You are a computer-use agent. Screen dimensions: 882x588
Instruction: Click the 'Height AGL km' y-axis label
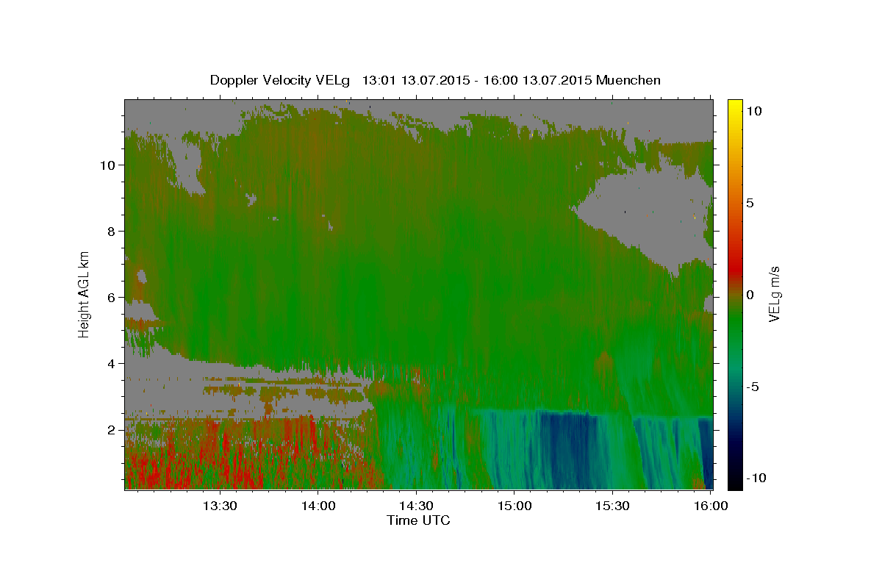tap(85, 293)
